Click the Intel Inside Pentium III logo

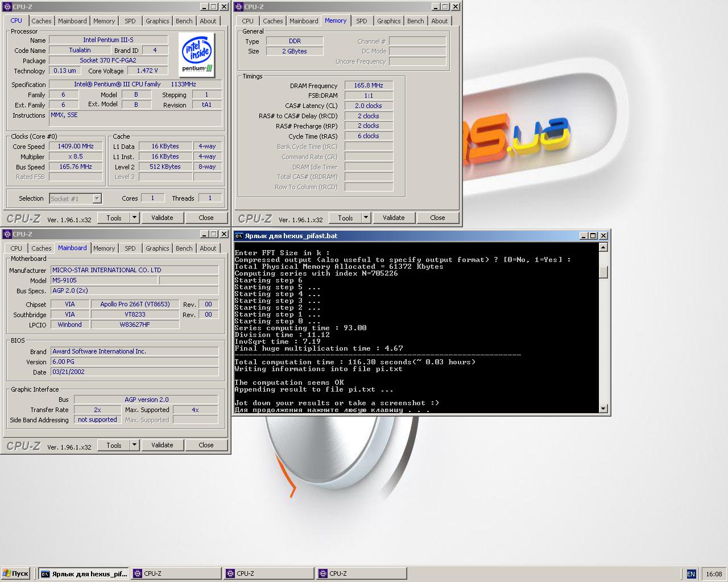(x=197, y=55)
